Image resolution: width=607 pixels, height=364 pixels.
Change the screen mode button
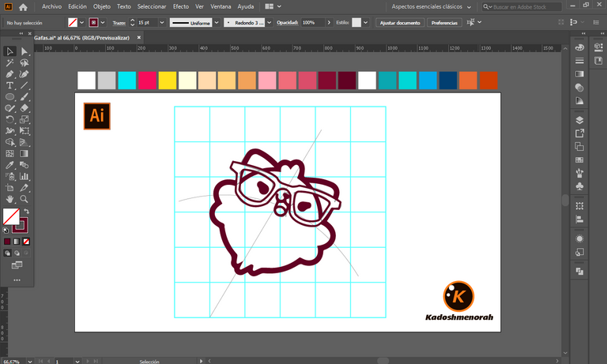pos(17,265)
